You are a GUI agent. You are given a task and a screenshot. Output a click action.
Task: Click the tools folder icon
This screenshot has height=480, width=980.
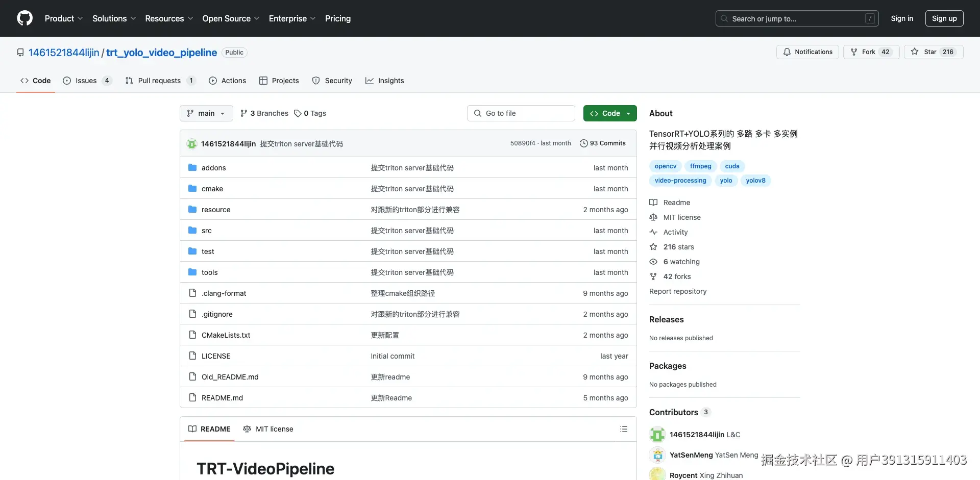click(x=192, y=272)
